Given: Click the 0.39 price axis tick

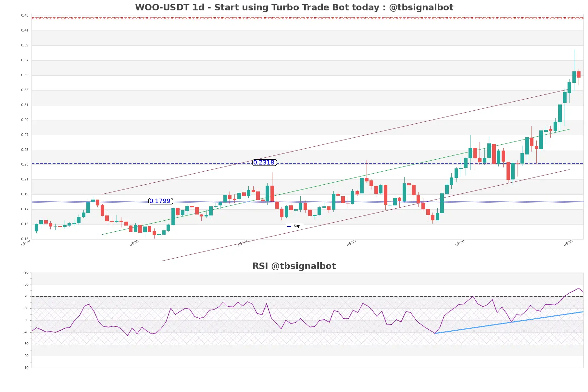Looking at the screenshot, I should [25, 45].
